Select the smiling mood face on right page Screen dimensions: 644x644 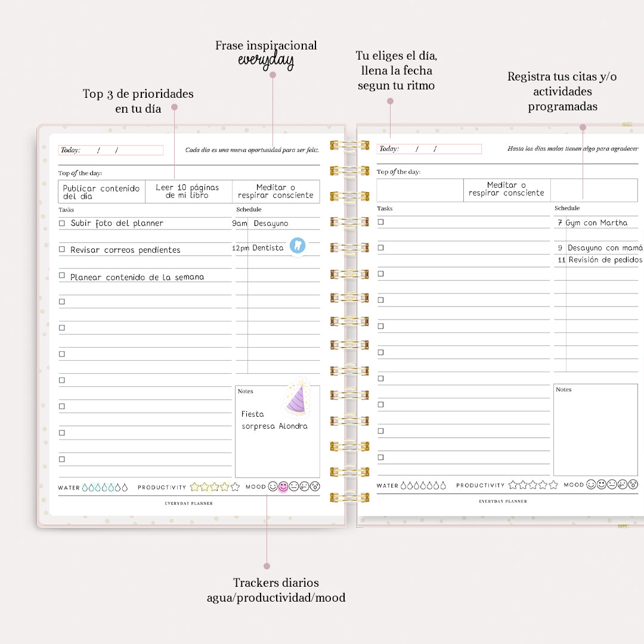(x=592, y=484)
